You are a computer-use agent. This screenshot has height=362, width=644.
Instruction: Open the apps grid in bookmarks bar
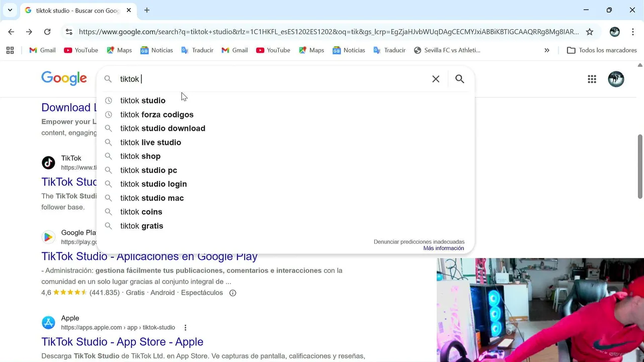tap(10, 50)
